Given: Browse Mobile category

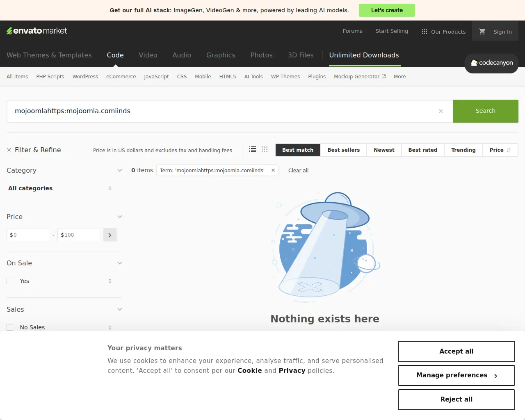Looking at the screenshot, I should click(x=203, y=77).
